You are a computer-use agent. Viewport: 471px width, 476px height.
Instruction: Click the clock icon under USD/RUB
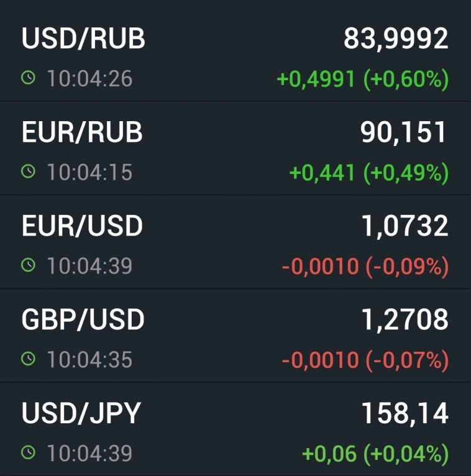[28, 78]
